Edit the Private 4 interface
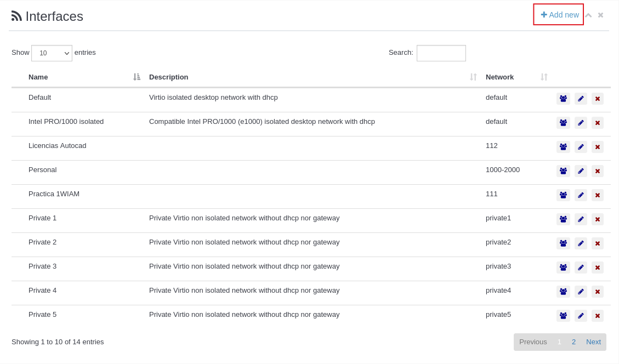 [x=581, y=292]
